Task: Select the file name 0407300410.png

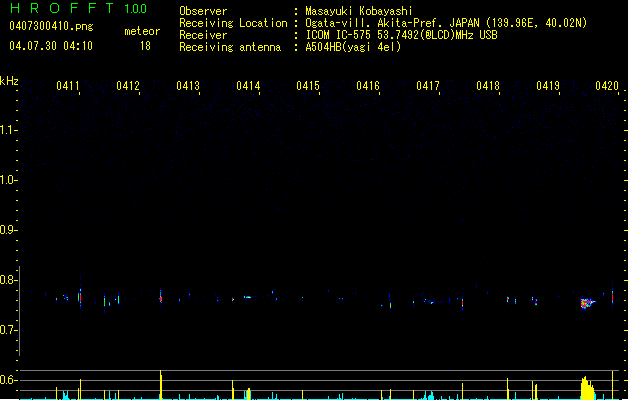Action: 51,26
